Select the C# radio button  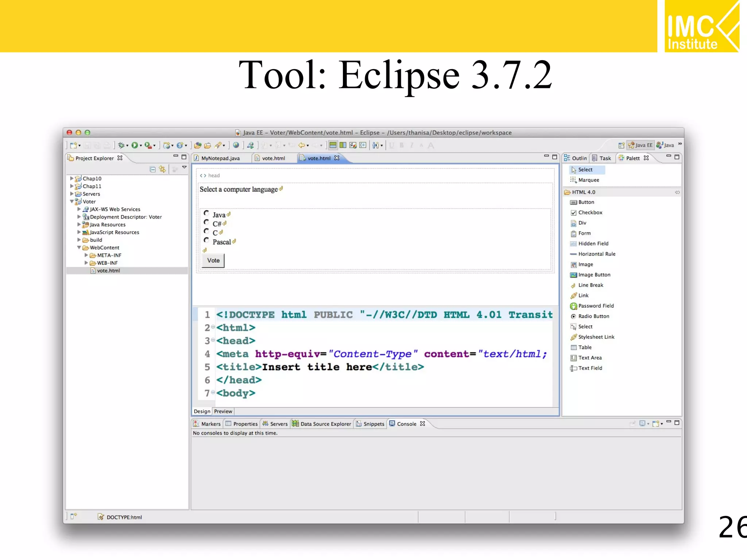pyautogui.click(x=206, y=222)
